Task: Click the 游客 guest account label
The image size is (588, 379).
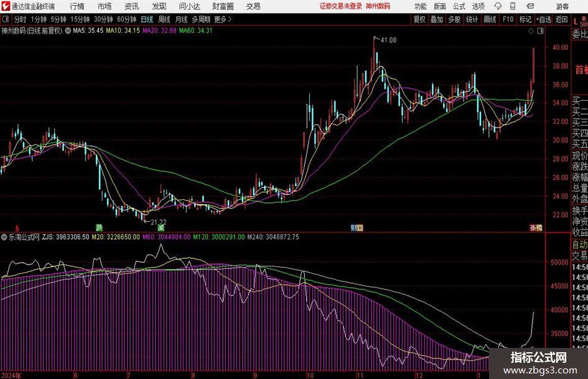Action: 562,6
